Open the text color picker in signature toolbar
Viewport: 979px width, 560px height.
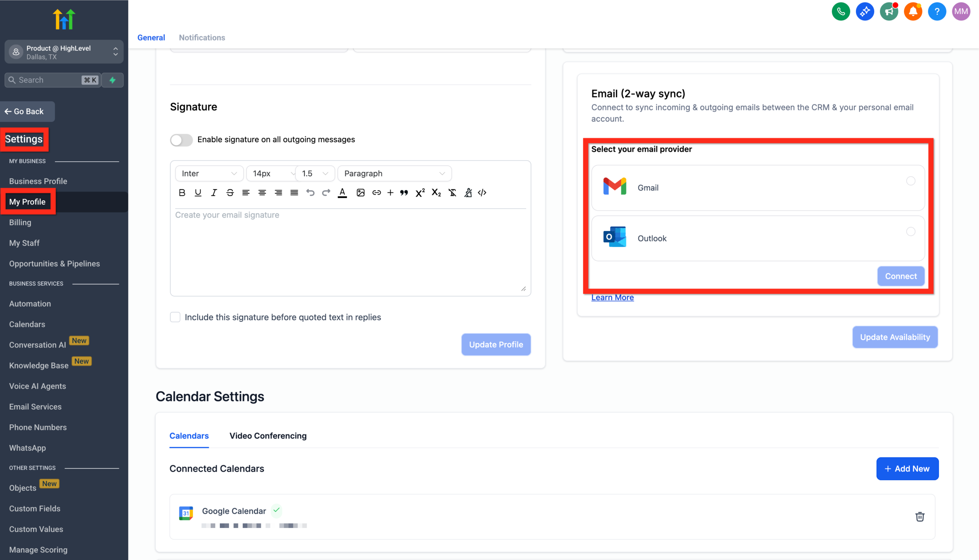pyautogui.click(x=342, y=193)
